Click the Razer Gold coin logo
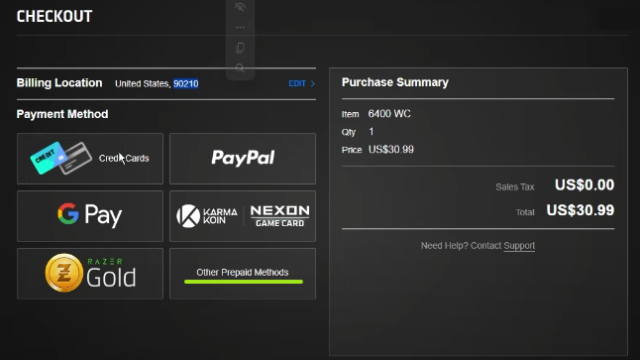The height and width of the screenshot is (360, 640). [64, 273]
